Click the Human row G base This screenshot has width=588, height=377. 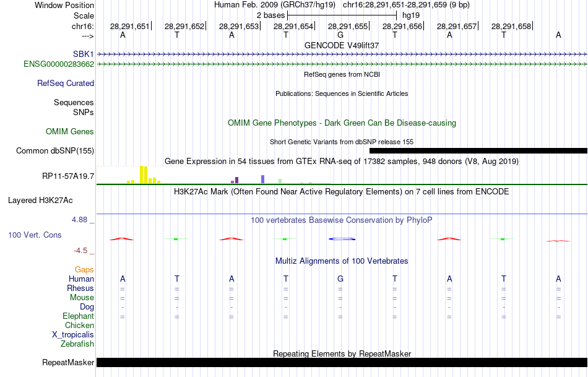pos(340,279)
